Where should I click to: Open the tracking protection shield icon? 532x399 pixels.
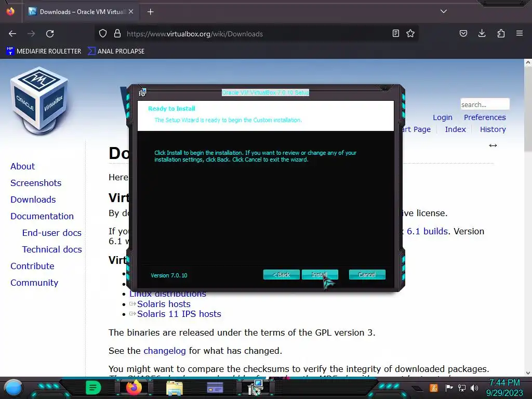click(x=103, y=33)
